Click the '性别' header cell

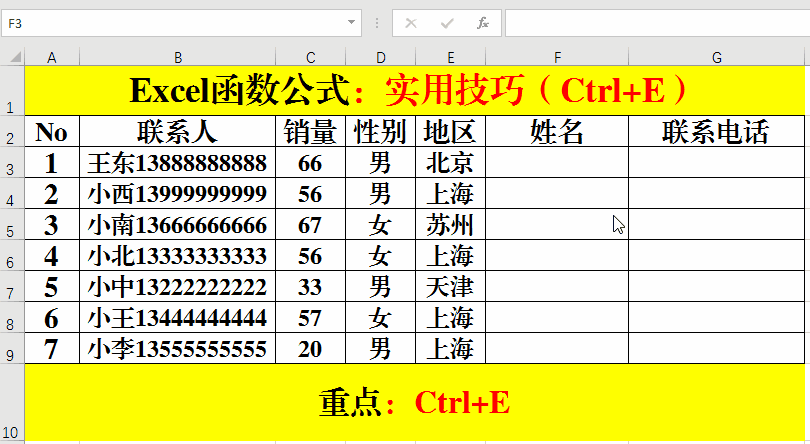tap(381, 131)
